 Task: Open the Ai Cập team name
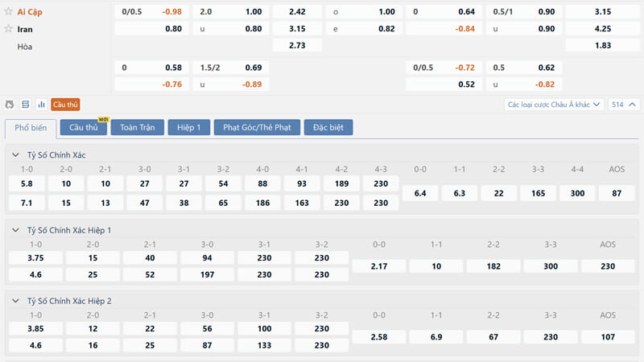30,12
